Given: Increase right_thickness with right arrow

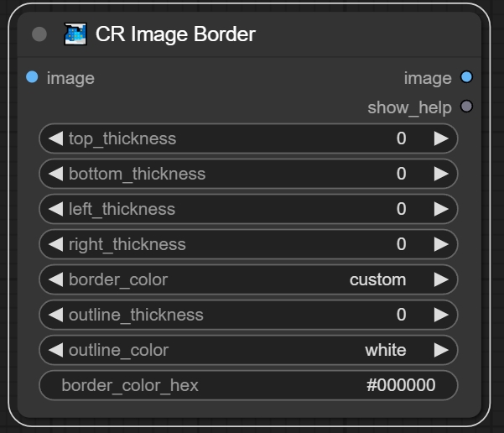Looking at the screenshot, I should [x=441, y=244].
